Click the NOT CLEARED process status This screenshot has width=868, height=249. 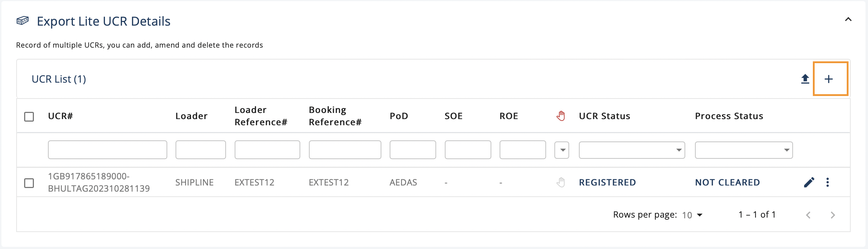pos(727,182)
